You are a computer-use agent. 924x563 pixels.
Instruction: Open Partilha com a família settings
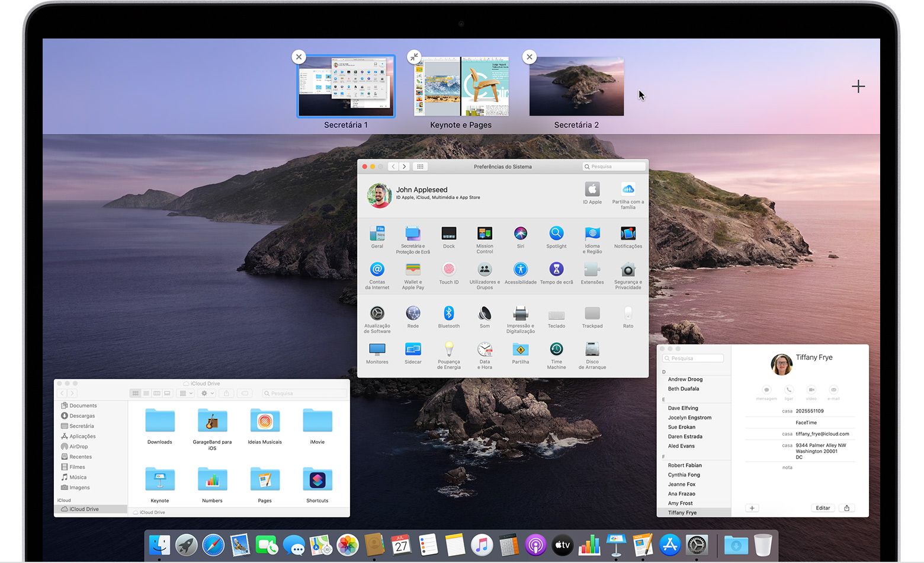[628, 196]
